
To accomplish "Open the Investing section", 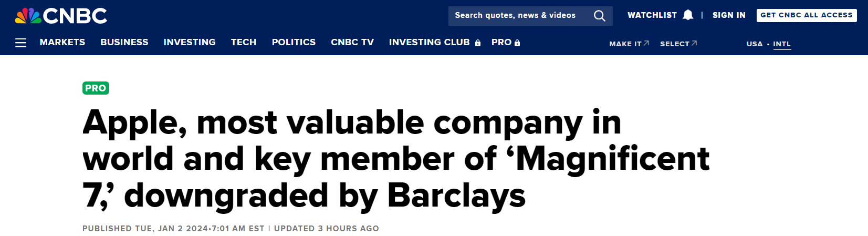I will tap(190, 42).
